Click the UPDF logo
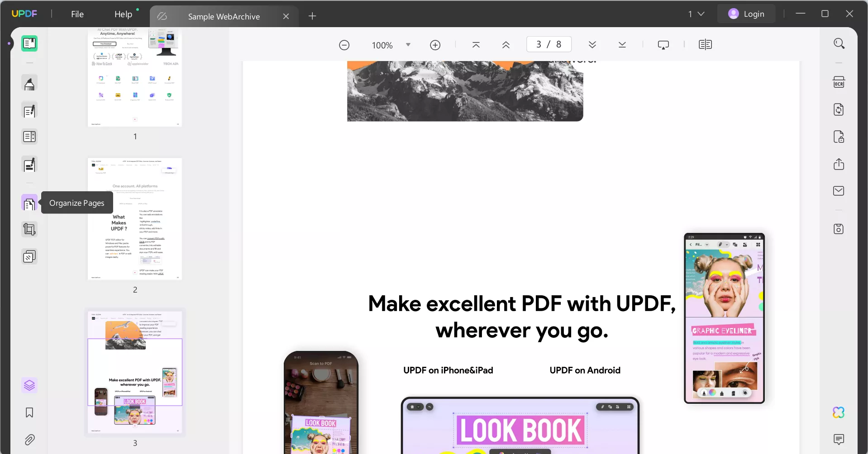Screen dimensions: 868x454 coord(24,14)
